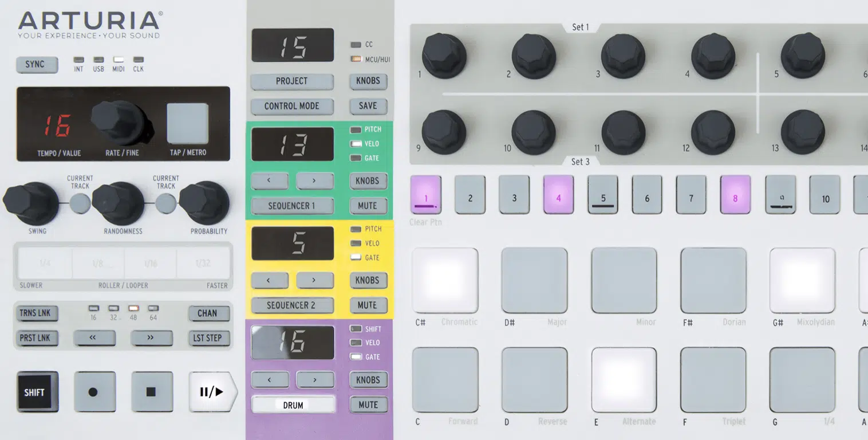This screenshot has height=440, width=868.
Task: Tap the lit G# Mixolydian pad
Action: 802,281
